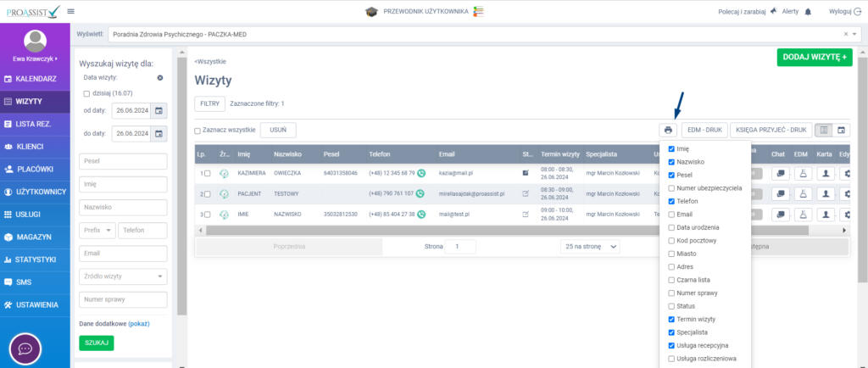
Task: Enable the Email column checkbox
Action: tap(672, 215)
